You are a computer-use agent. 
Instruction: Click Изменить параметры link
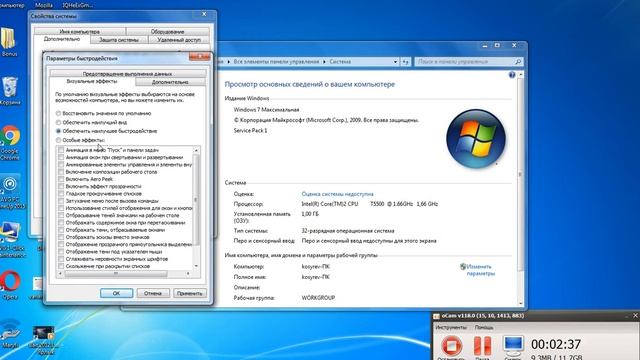pos(480,270)
